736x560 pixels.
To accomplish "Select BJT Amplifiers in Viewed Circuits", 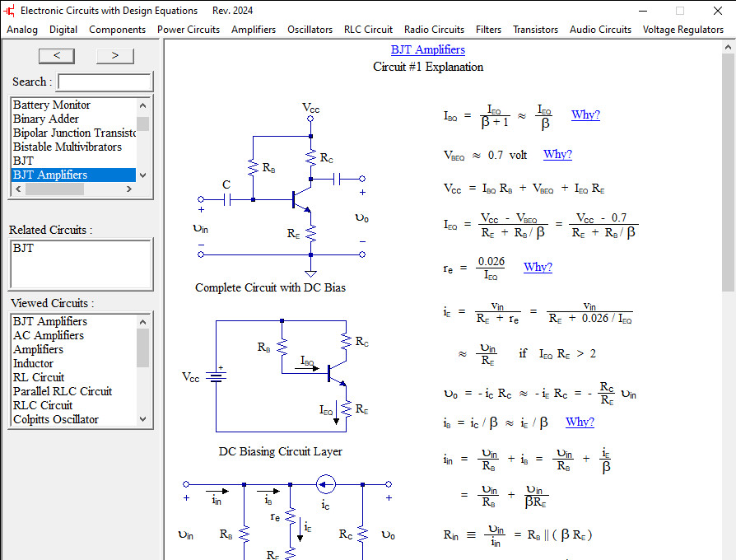I will (74, 321).
